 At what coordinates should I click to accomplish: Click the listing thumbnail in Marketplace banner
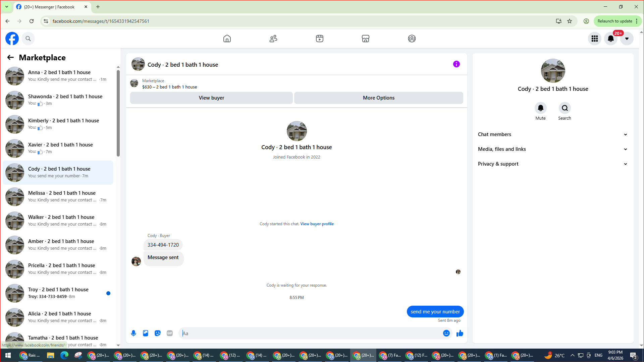click(134, 83)
